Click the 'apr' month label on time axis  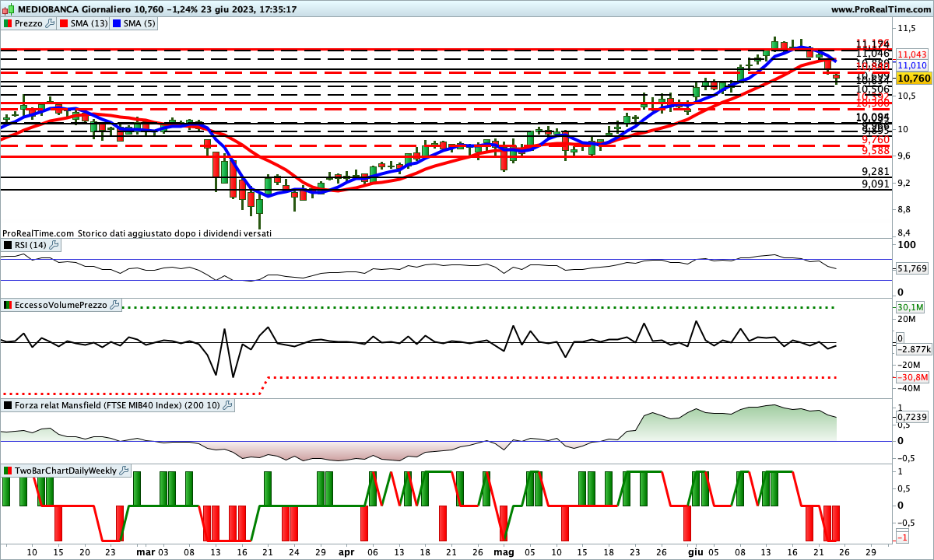pyautogui.click(x=347, y=552)
